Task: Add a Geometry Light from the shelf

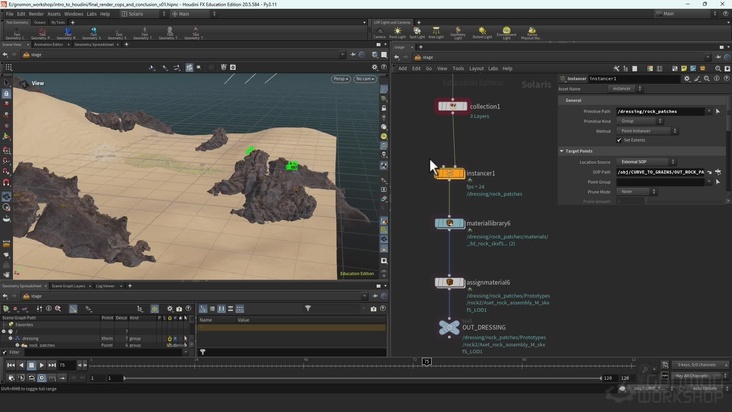Action: 458,33
